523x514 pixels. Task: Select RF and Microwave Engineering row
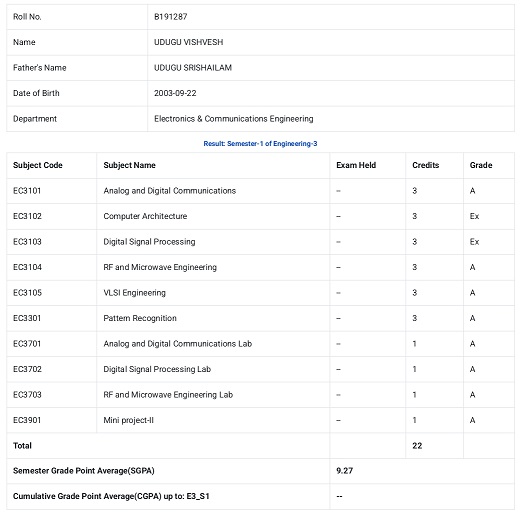point(260,267)
